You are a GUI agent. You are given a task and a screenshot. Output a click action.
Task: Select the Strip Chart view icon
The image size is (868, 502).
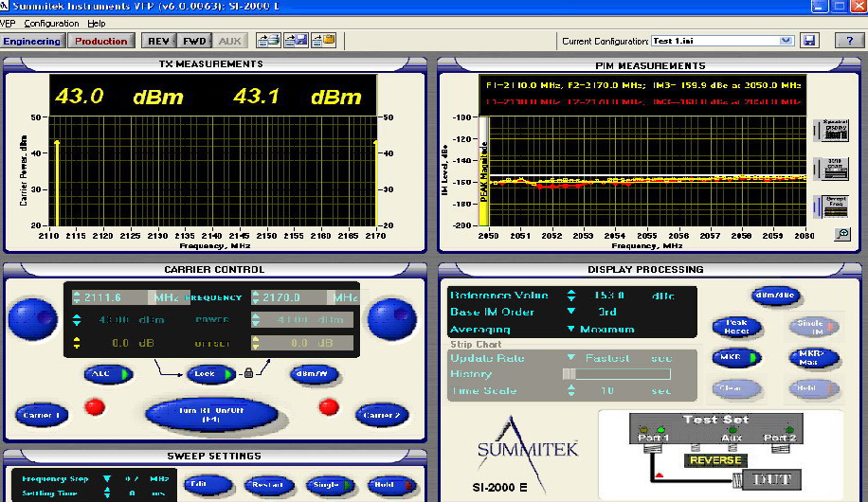pos(832,169)
